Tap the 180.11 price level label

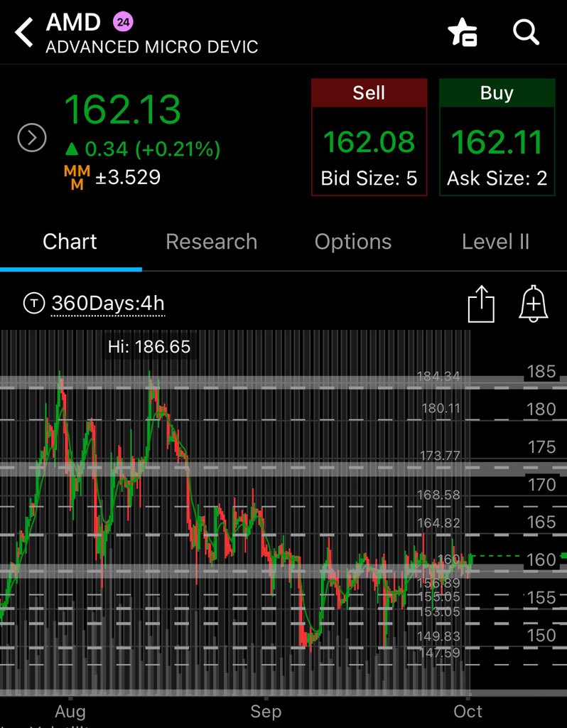point(441,409)
